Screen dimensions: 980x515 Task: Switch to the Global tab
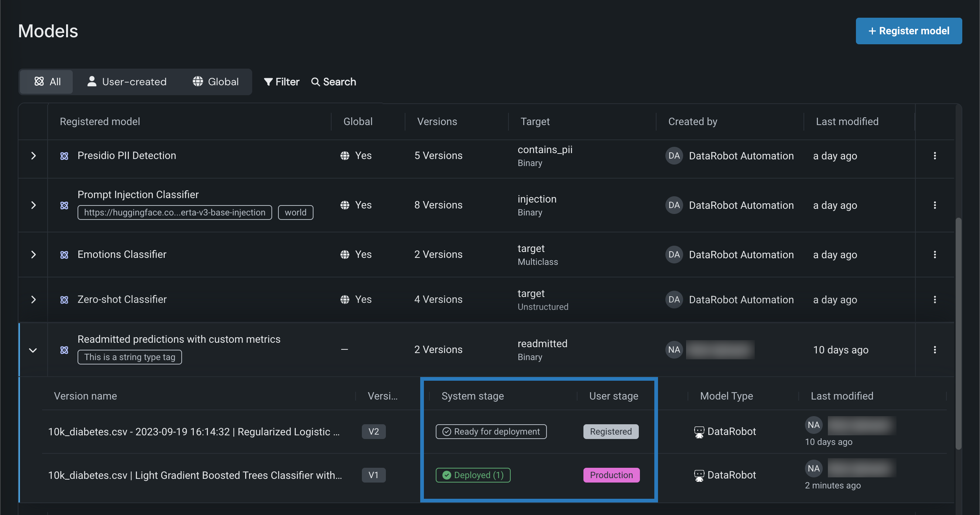(x=216, y=82)
